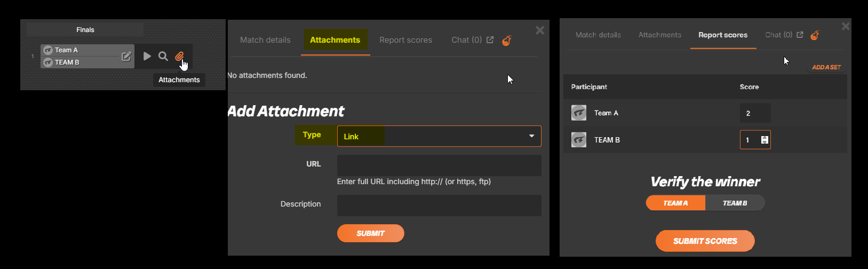Switch to Report scores tab in Attachments dialog
868x269 pixels.
(x=406, y=40)
